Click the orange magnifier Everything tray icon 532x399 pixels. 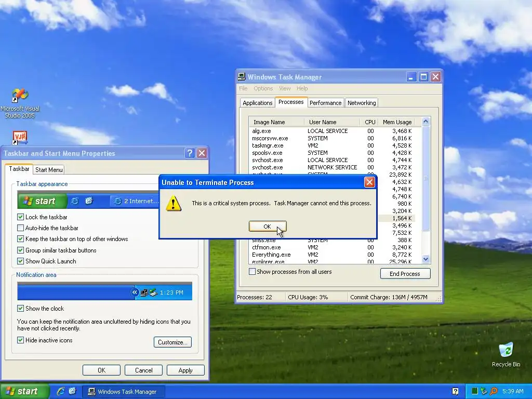[x=494, y=392]
